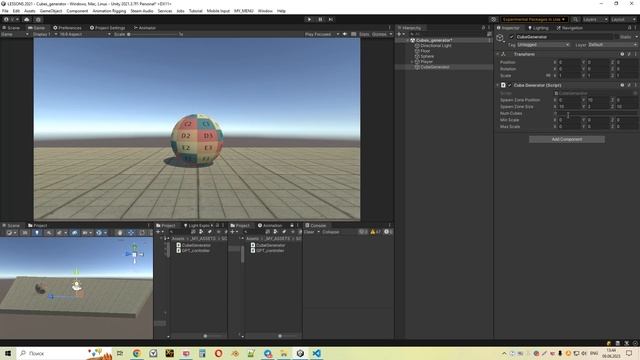The height and width of the screenshot is (360, 640).
Task: Click the Hierarchy add (+) button
Action: click(400, 34)
